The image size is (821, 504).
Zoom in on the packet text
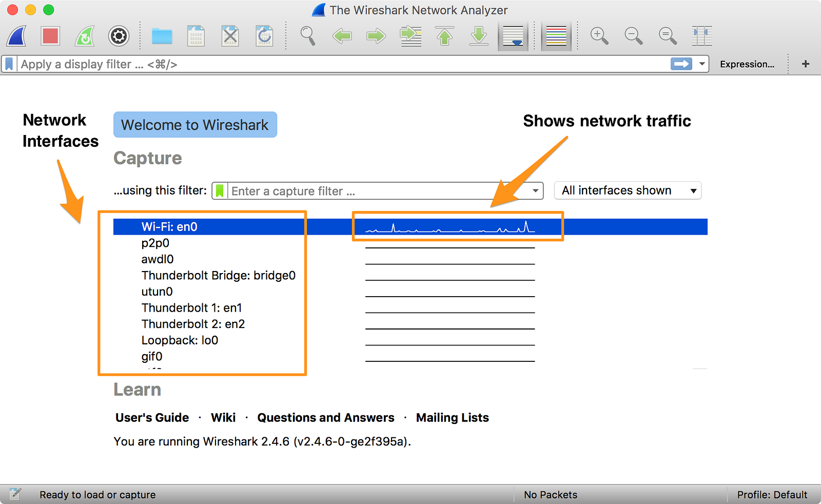click(x=599, y=36)
